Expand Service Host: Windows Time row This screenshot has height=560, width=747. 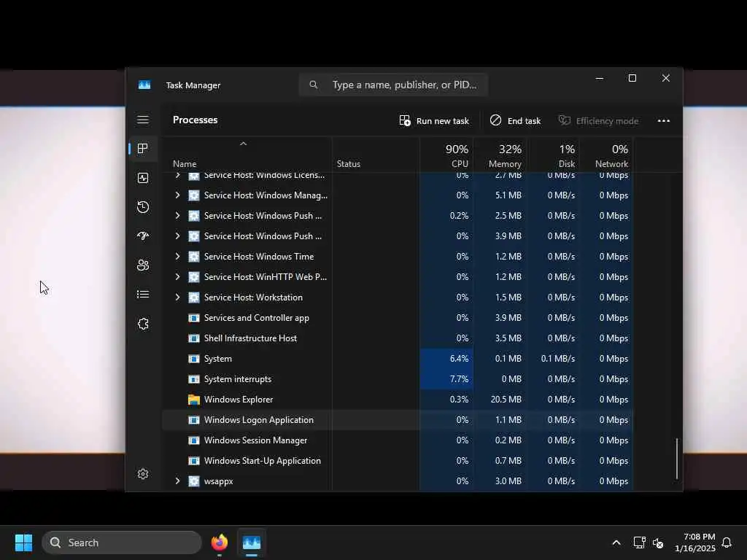[x=177, y=257]
